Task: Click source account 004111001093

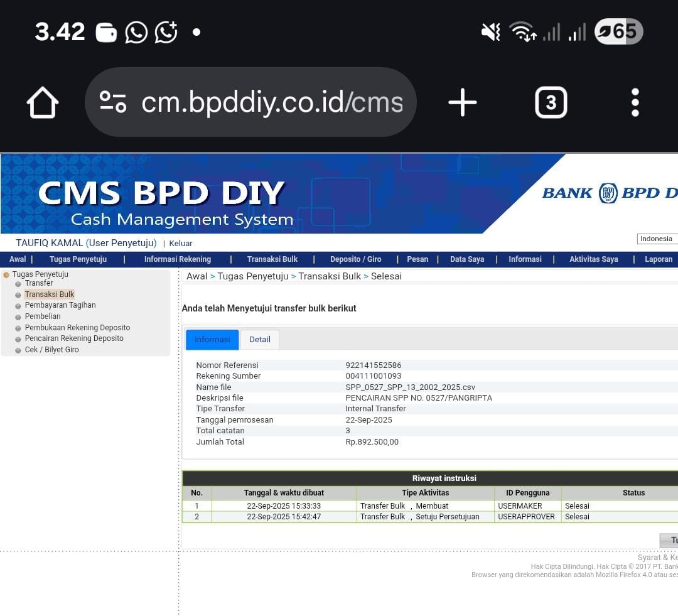Action: [374, 376]
